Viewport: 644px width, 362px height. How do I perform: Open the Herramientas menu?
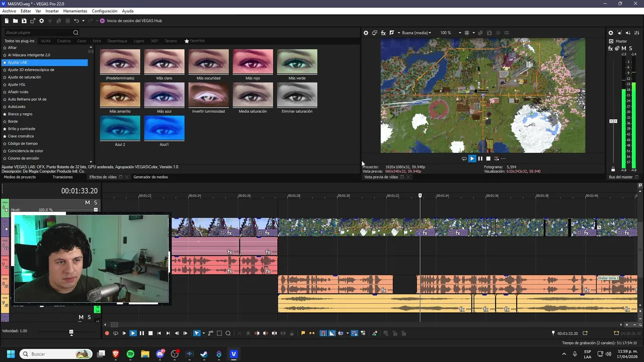tap(75, 11)
